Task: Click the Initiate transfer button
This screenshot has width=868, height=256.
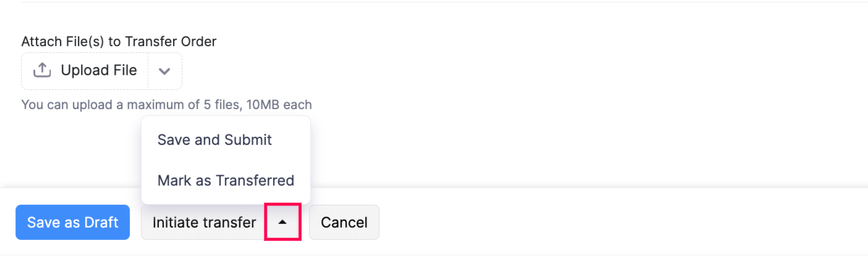Action: pos(204,222)
